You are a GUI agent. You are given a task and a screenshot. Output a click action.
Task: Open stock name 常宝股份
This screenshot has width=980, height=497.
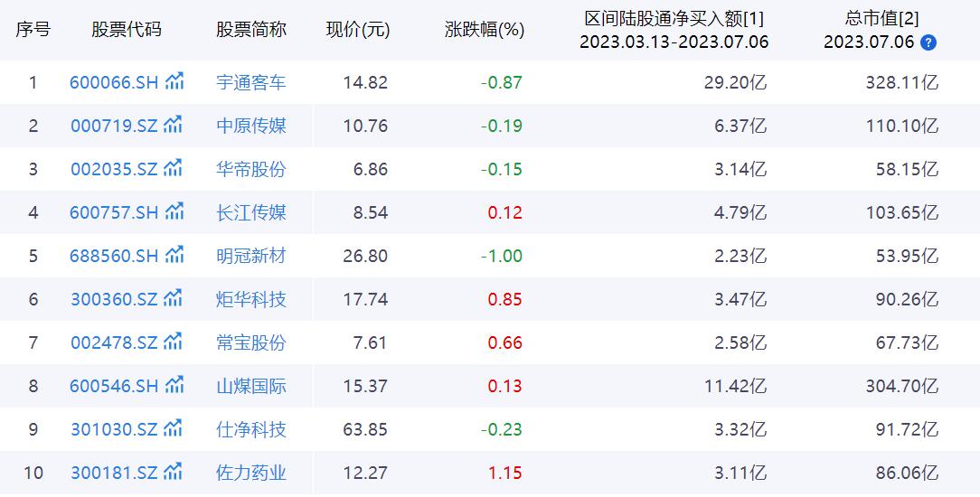pyautogui.click(x=251, y=342)
